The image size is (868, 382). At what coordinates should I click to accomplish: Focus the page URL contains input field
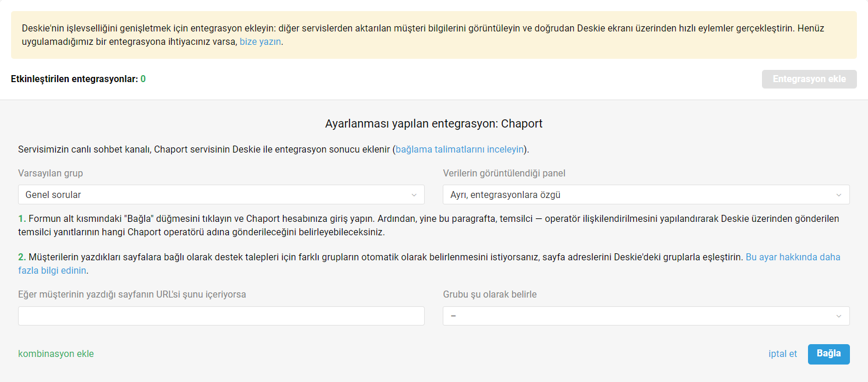coord(221,316)
